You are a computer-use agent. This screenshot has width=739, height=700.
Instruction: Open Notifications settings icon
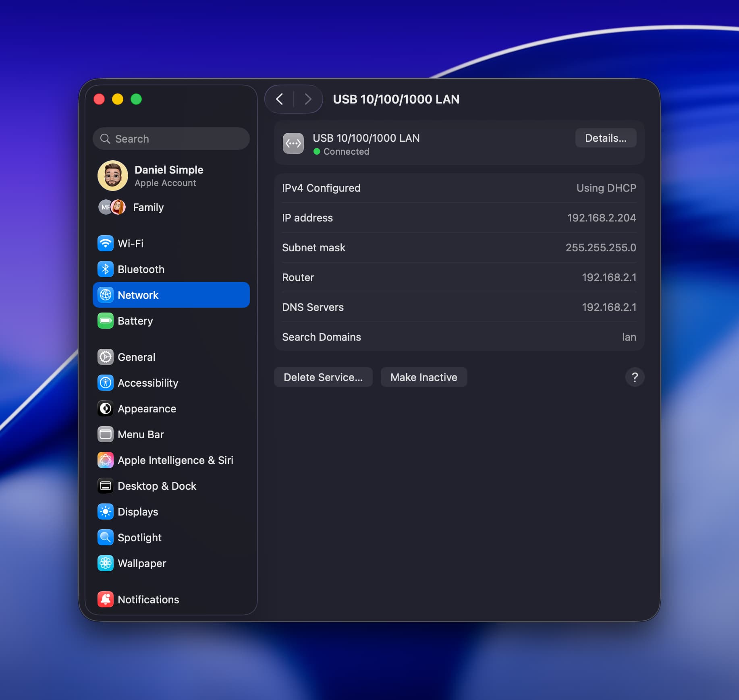click(106, 599)
